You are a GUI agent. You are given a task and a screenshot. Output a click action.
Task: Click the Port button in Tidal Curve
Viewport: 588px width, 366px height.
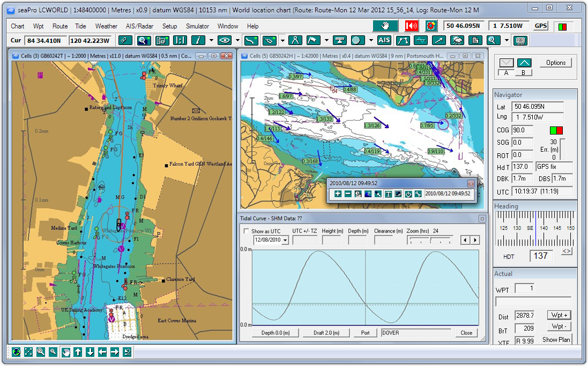click(365, 333)
